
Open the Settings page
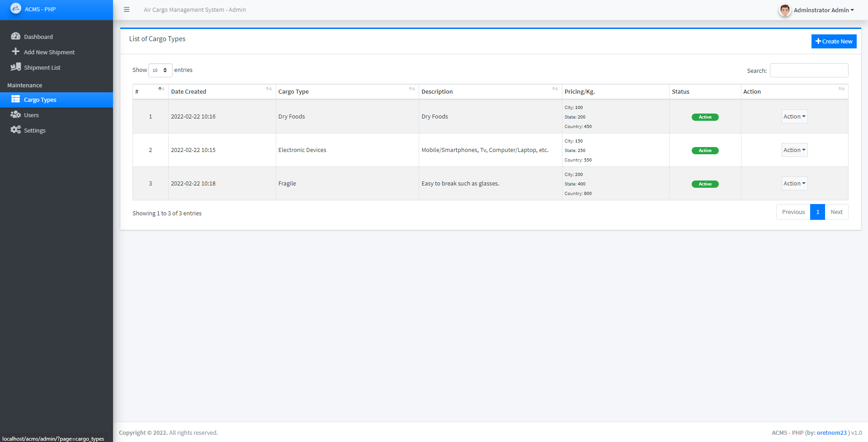(x=57, y=130)
